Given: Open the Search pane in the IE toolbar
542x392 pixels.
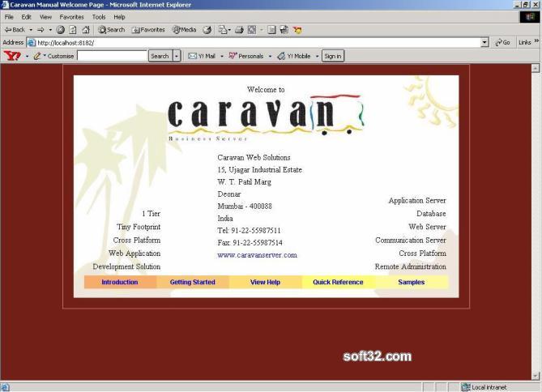Looking at the screenshot, I should click(x=111, y=30).
